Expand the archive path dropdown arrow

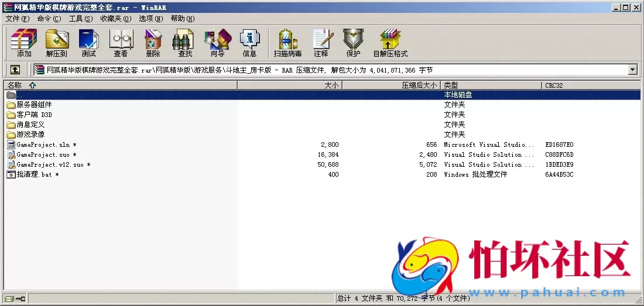coord(632,70)
